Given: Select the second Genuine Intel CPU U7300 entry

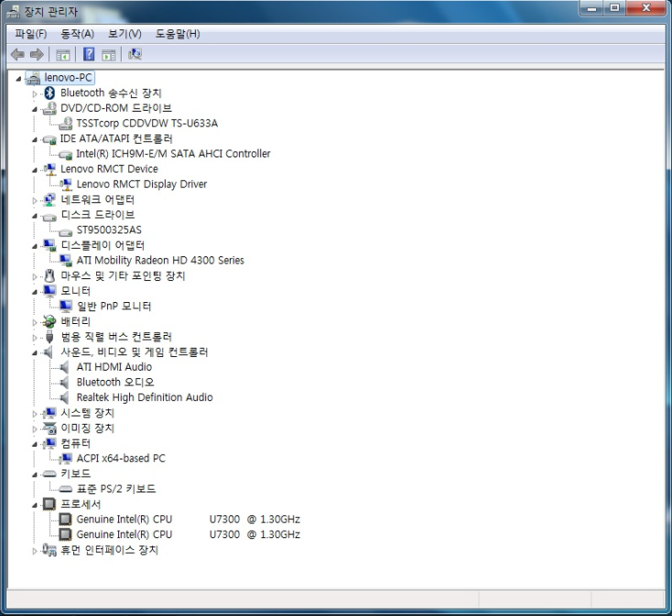Looking at the screenshot, I should 189,535.
